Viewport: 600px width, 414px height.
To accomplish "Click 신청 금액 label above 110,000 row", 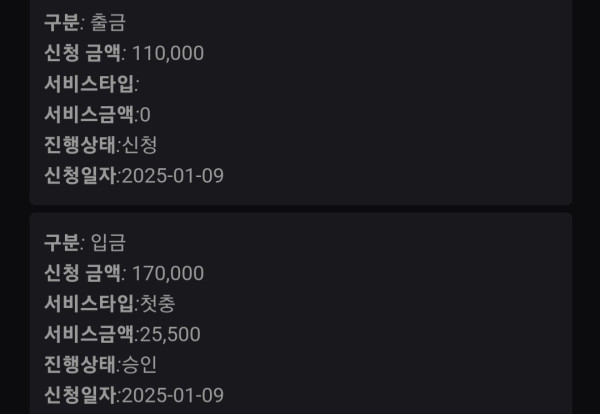I will tap(83, 52).
